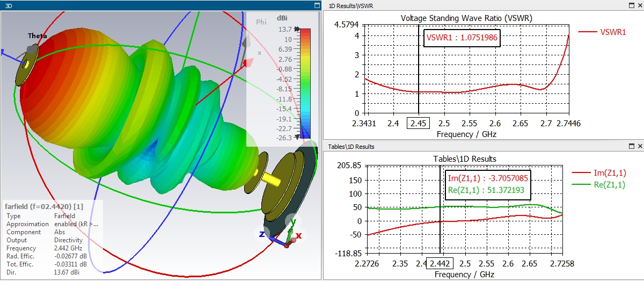Click the Theta axis label
Viewport: 644px width, 281px height.
38,36
